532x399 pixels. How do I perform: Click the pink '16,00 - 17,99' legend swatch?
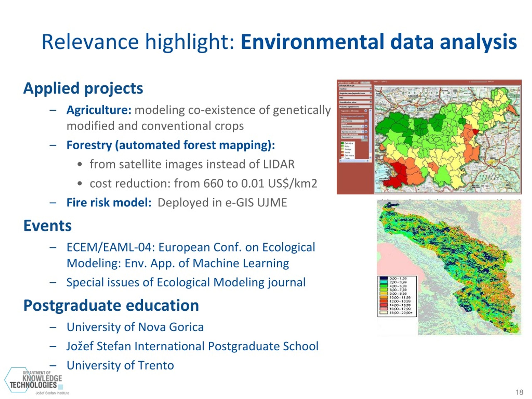point(383,309)
